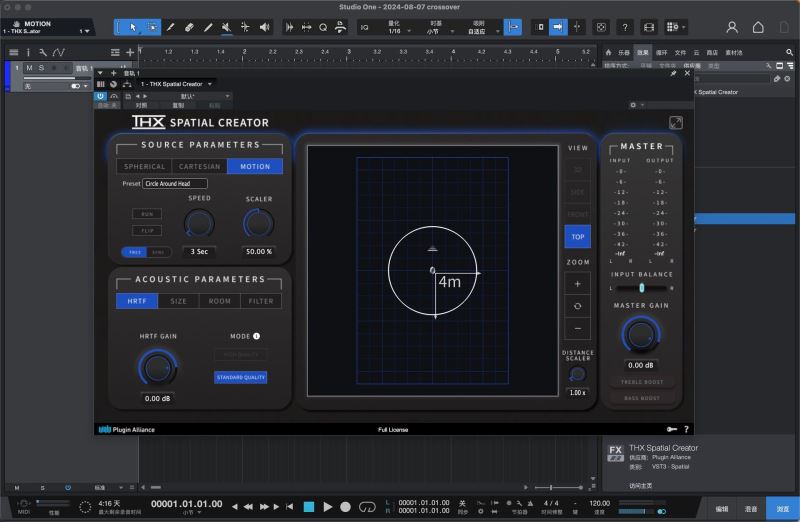Open the video player film icon
Viewport: 800px width, 522px height.
pos(649,28)
